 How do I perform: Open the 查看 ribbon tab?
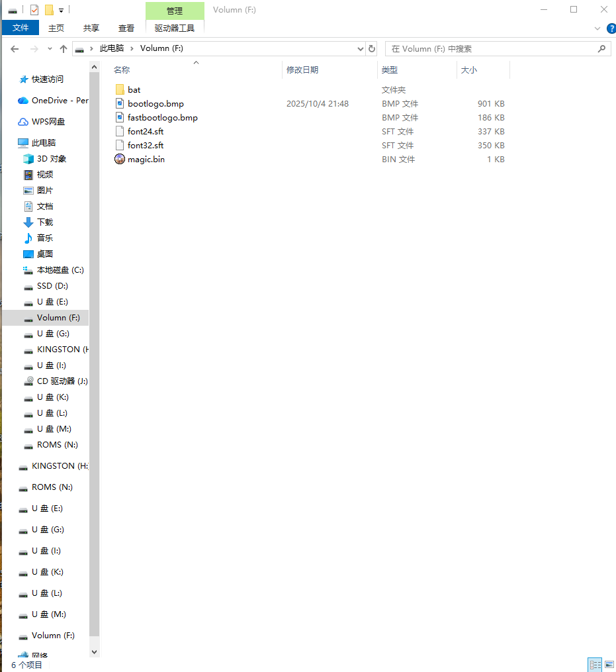pos(126,28)
